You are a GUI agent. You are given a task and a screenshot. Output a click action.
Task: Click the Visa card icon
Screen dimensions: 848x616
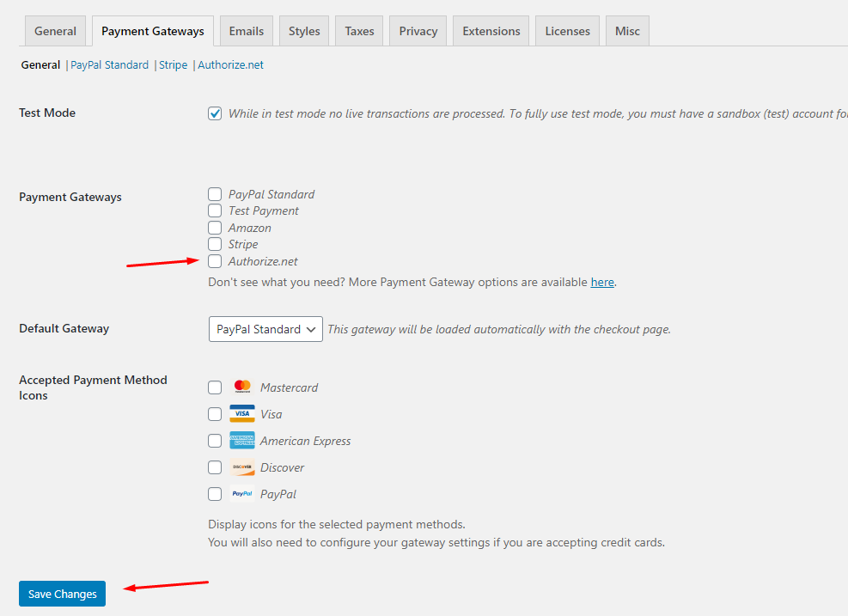pyautogui.click(x=242, y=414)
